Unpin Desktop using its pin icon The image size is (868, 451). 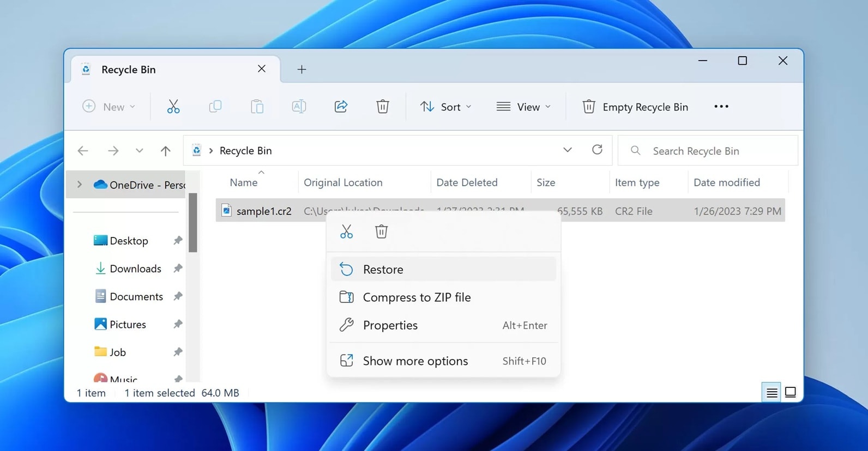tap(178, 241)
